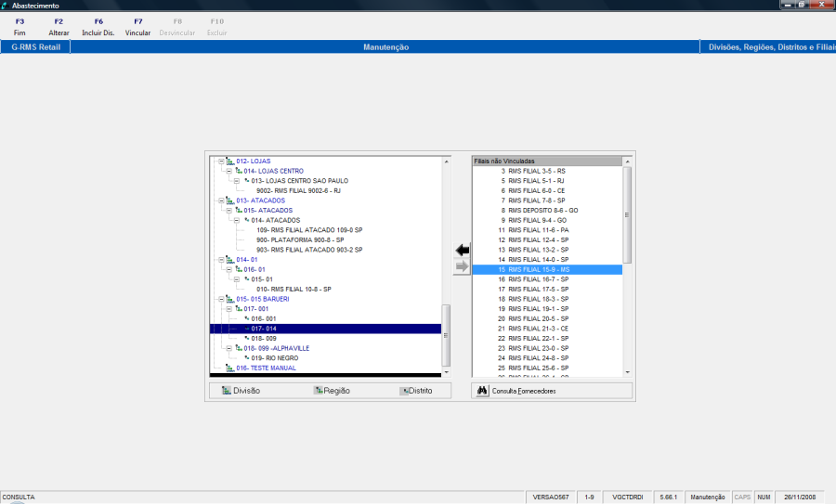This screenshot has width=836, height=504.
Task: Click the Divisão legend icon
Action: 227,391
